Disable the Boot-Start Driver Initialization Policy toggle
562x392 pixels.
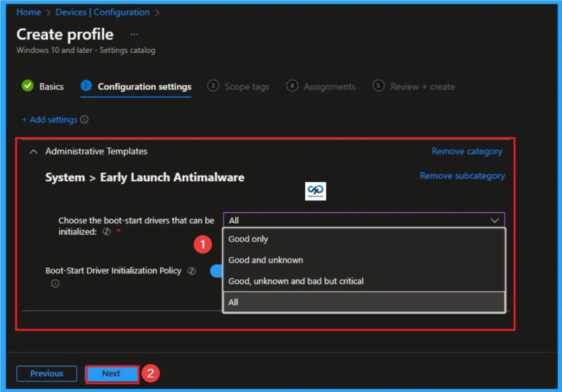[x=216, y=271]
